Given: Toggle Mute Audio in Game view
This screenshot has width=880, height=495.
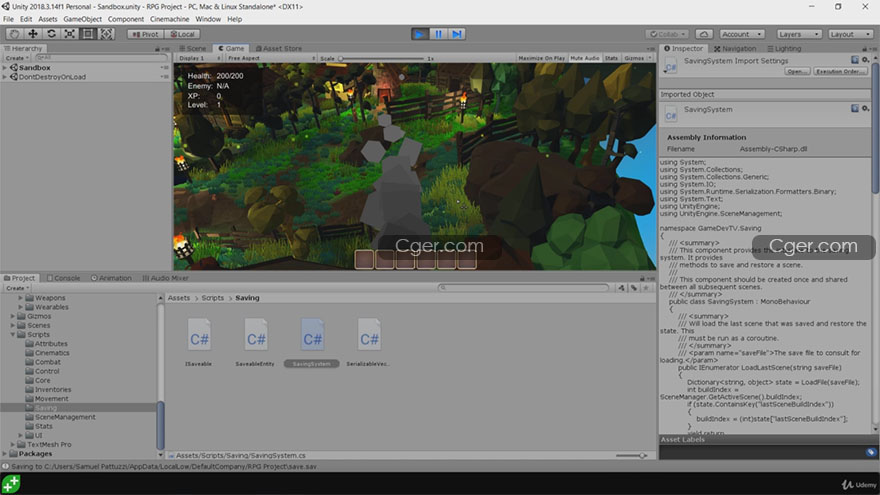Looking at the screenshot, I should click(x=584, y=58).
